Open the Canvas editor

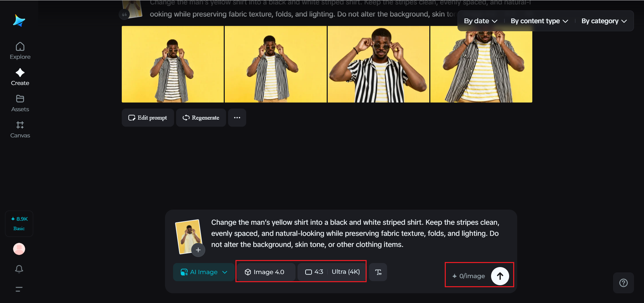point(20,129)
